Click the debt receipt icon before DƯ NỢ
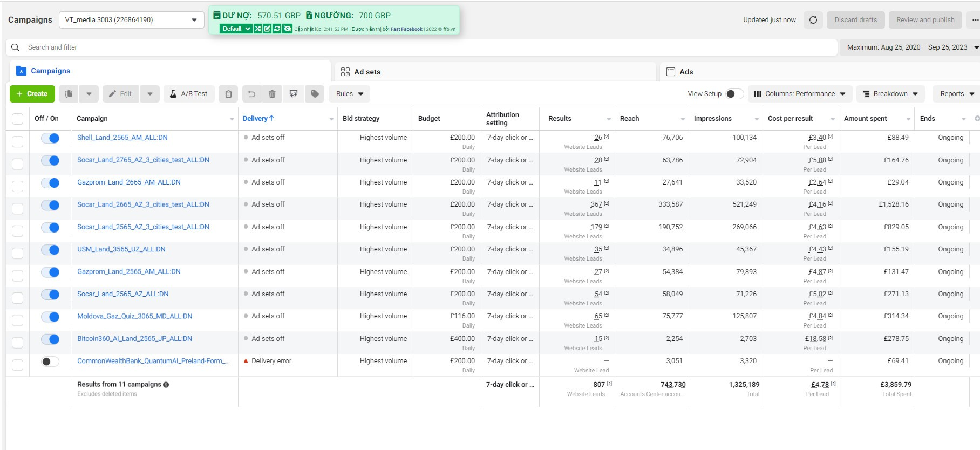Image resolution: width=980 pixels, height=450 pixels. pos(216,16)
